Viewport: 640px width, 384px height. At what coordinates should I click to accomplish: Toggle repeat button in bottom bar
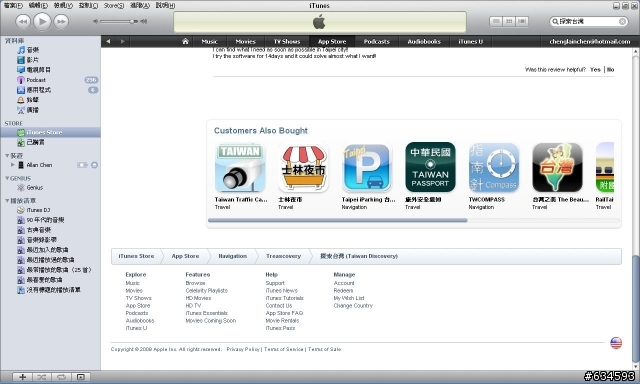(x=61, y=377)
